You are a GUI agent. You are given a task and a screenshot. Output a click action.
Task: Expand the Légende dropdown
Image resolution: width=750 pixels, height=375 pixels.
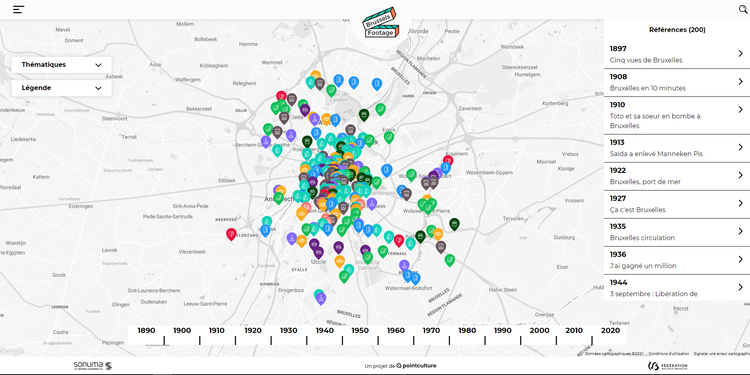click(61, 88)
